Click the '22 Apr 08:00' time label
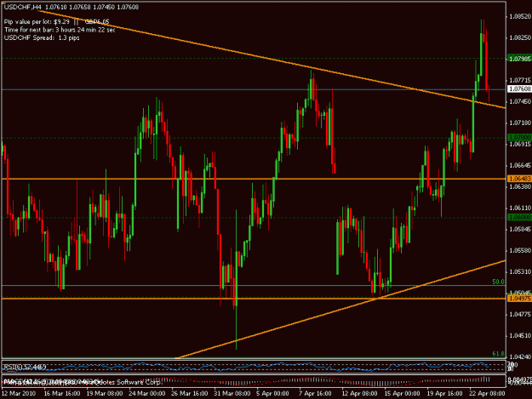The image size is (532, 399). (487, 394)
